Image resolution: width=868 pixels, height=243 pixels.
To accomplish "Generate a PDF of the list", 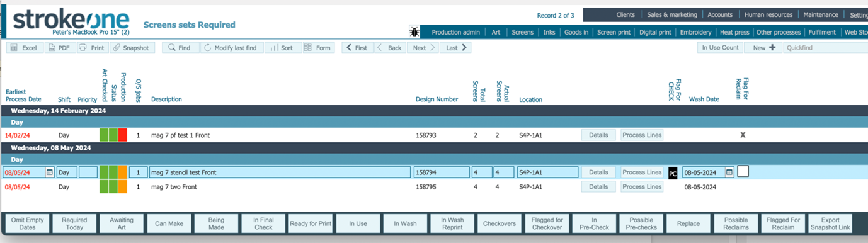I will [x=60, y=48].
